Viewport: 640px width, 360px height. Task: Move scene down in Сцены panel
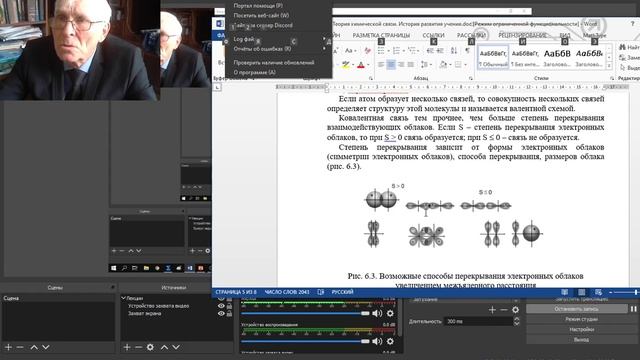click(46, 347)
